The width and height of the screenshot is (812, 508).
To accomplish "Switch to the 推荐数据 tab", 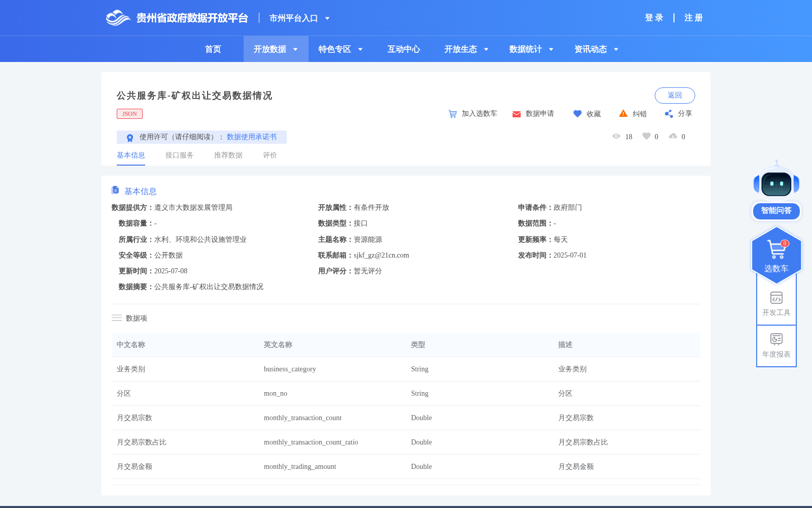I will point(228,155).
